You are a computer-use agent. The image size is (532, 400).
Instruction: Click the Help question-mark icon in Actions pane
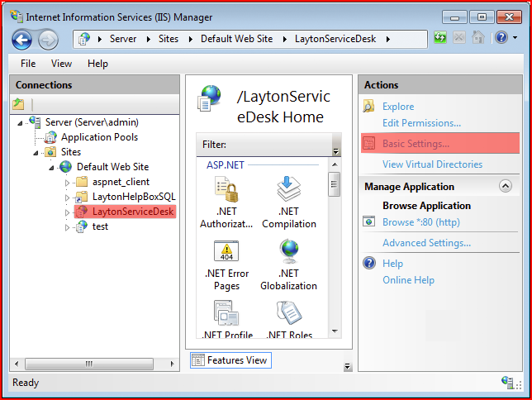pos(369,263)
